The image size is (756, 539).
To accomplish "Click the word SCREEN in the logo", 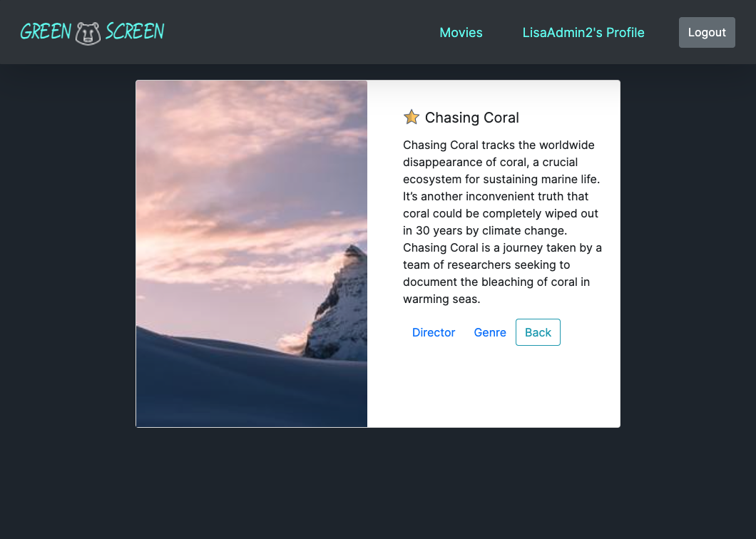I will pyautogui.click(x=135, y=31).
